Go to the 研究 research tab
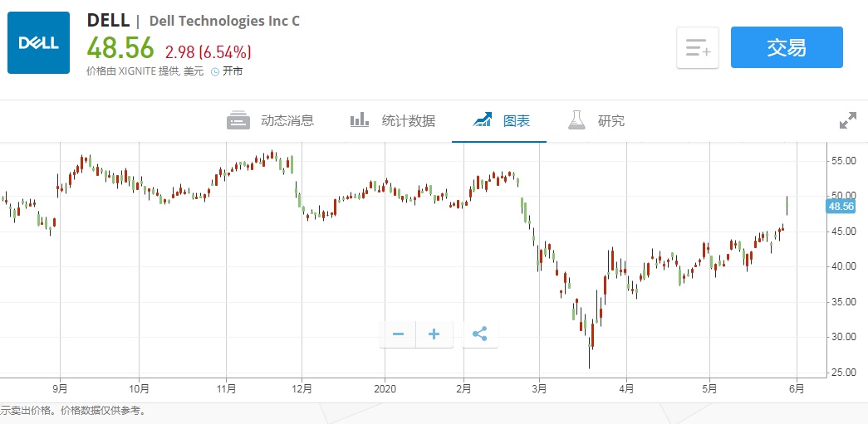This screenshot has height=424, width=868. [x=596, y=121]
